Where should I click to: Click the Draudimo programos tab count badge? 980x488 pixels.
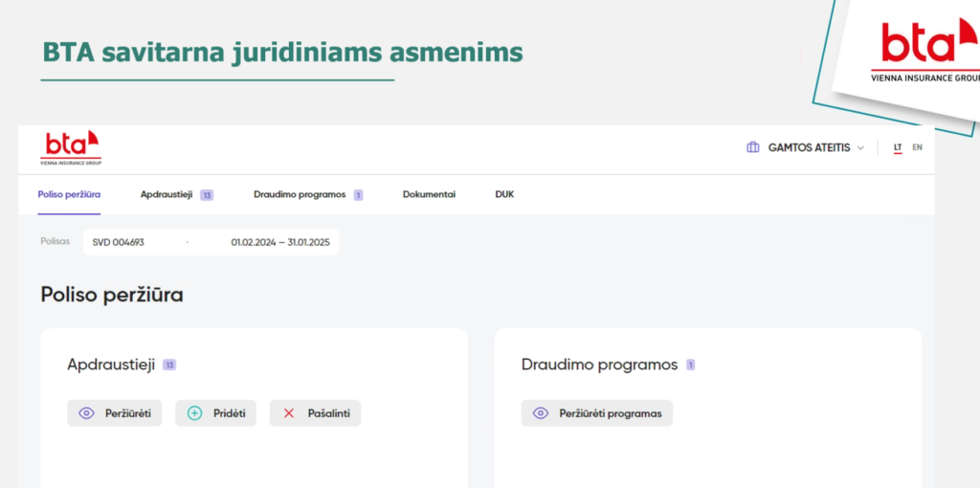(x=358, y=194)
